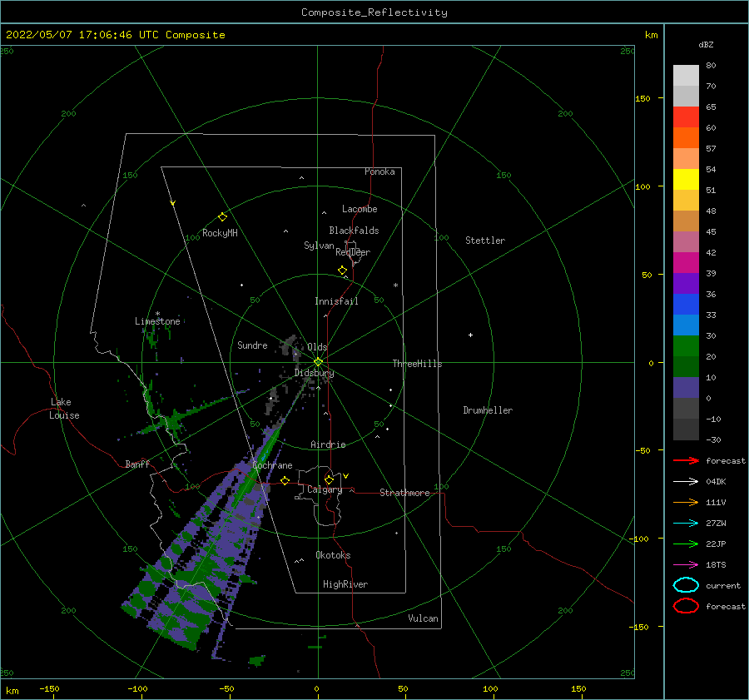Image resolution: width=749 pixels, height=700 pixels.
Task: Click the Composite_Reflectivity title
Action: click(374, 12)
